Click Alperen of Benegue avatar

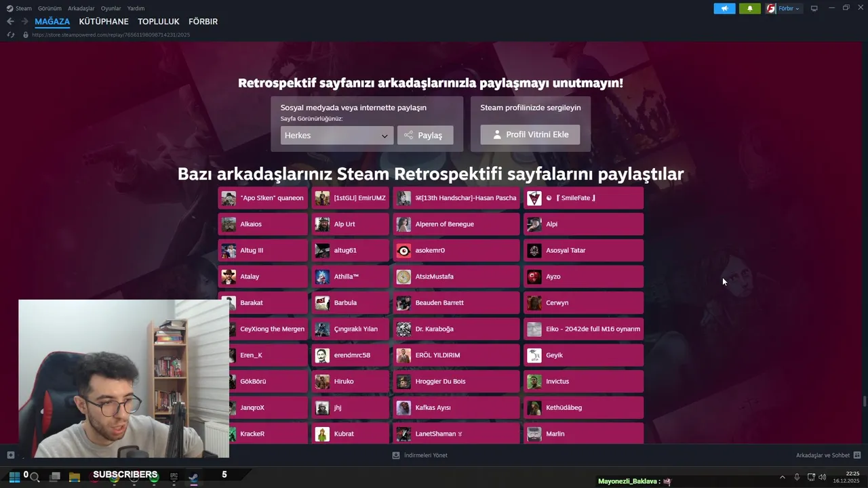click(403, 224)
